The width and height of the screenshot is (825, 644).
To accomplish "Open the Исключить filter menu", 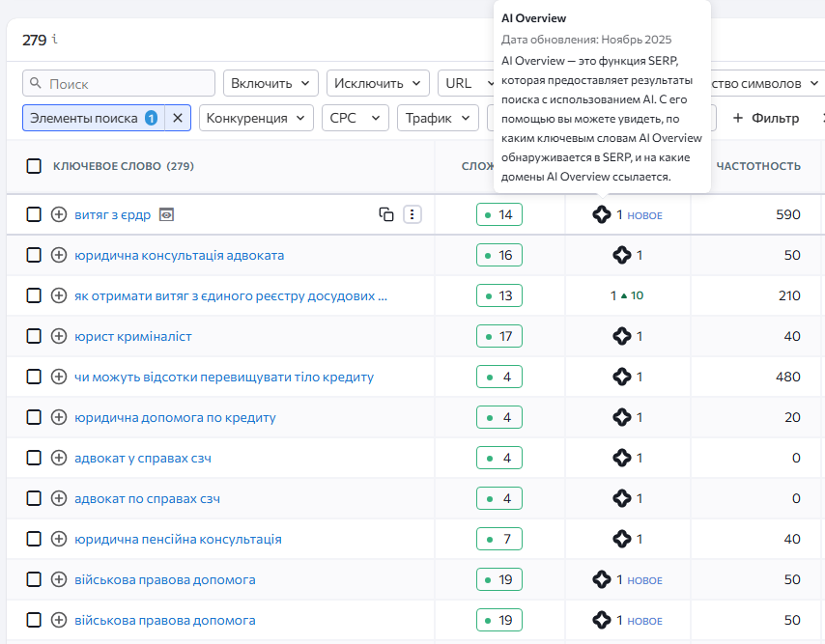I will pos(377,83).
